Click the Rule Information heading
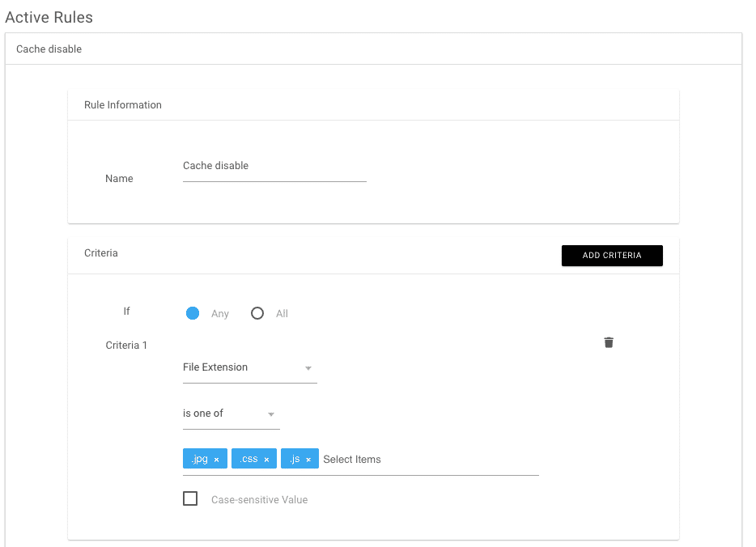 (123, 105)
